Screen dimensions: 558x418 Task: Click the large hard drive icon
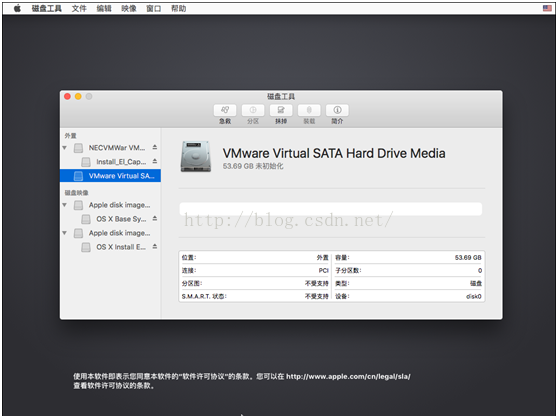196,157
